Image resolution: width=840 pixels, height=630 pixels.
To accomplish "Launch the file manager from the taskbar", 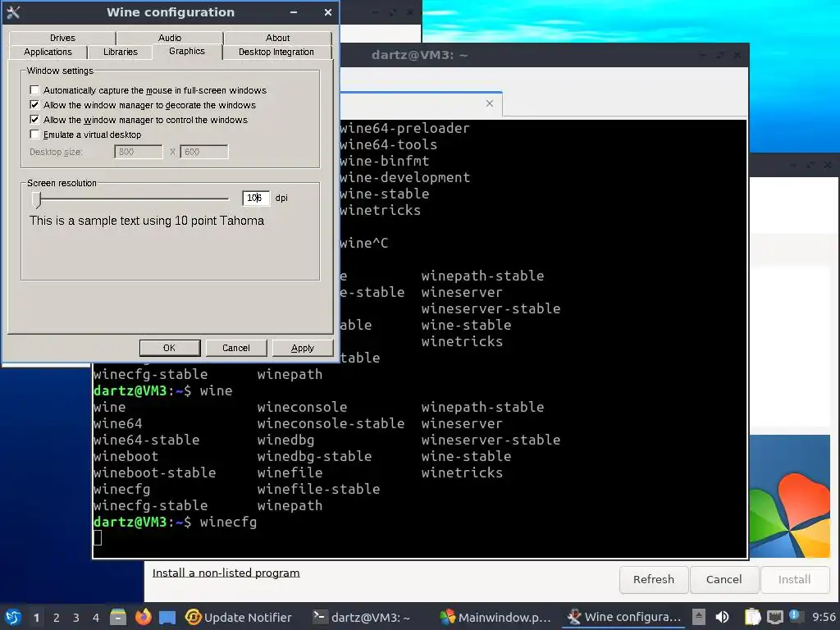I will (x=118, y=617).
